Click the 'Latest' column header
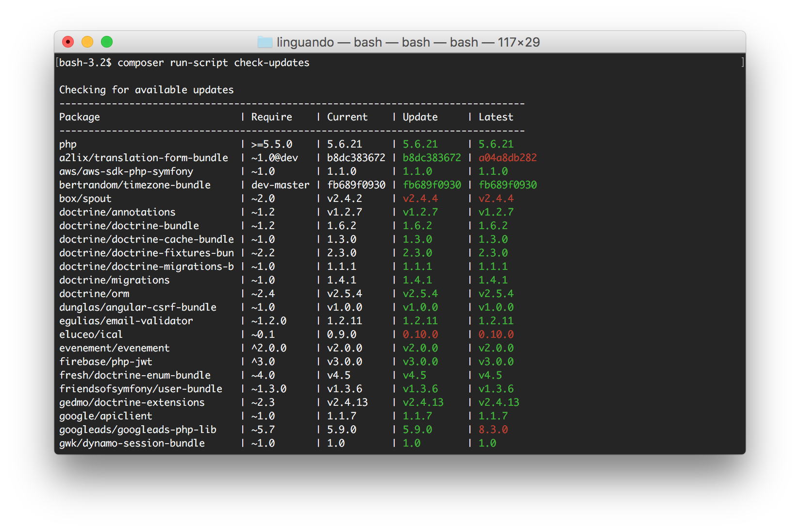 [496, 117]
